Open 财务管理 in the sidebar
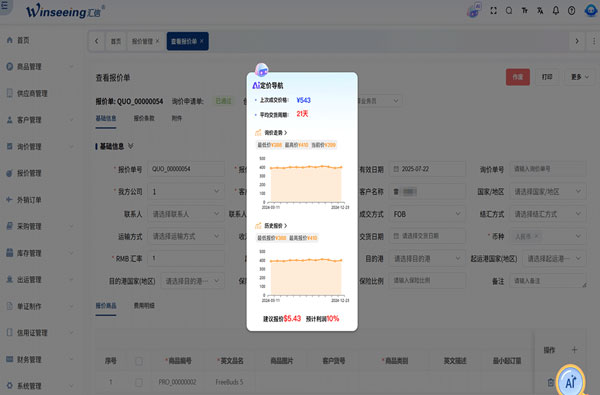600x395 pixels. click(29, 359)
